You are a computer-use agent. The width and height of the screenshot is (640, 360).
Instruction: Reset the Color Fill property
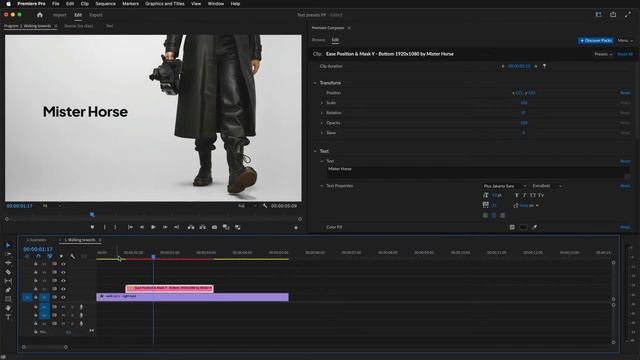coord(625,227)
